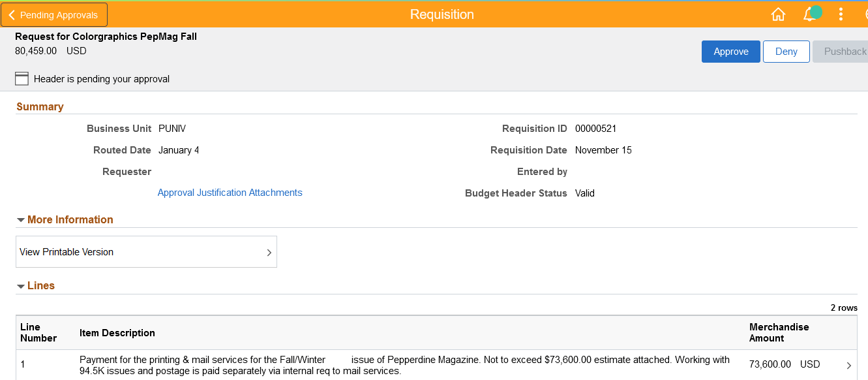Click the Summary section heading

40,106
